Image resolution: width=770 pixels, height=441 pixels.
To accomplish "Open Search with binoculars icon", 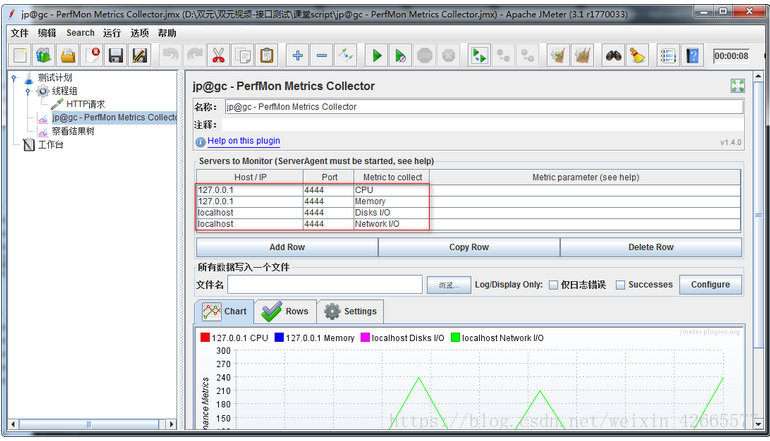I will click(x=613, y=55).
